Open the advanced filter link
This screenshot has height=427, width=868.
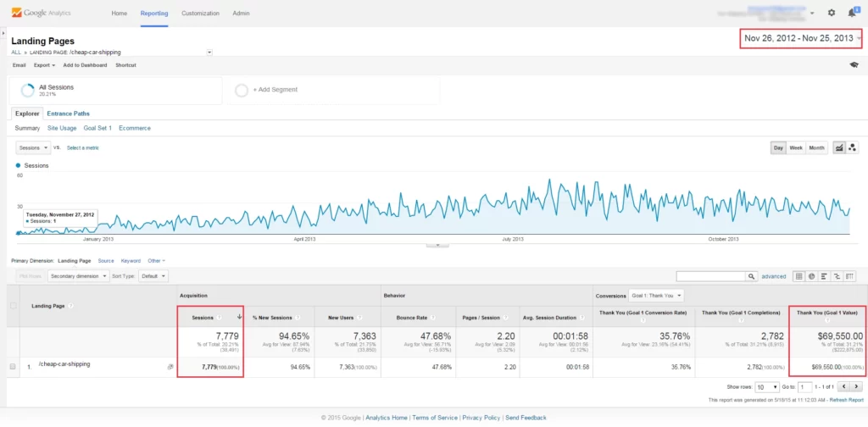(773, 276)
